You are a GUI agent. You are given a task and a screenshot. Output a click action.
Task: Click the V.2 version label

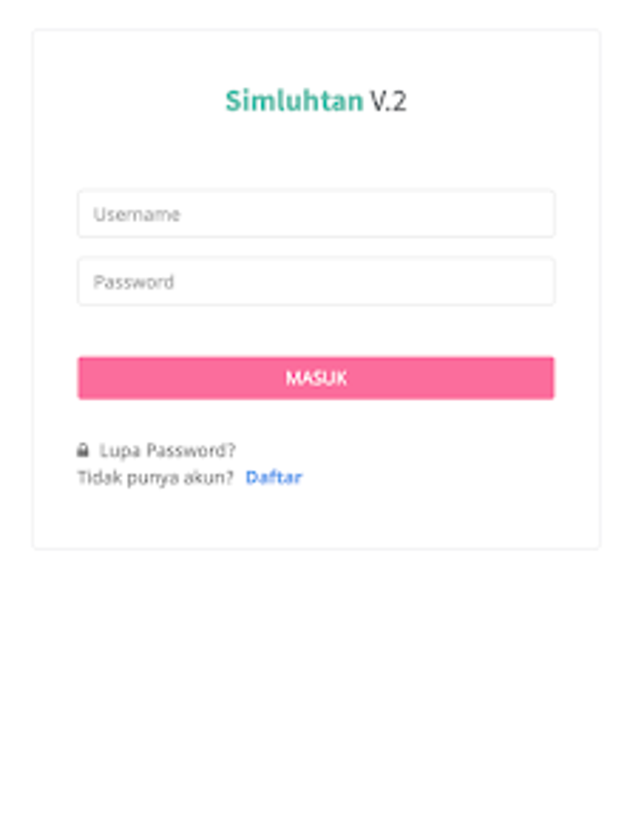[388, 101]
